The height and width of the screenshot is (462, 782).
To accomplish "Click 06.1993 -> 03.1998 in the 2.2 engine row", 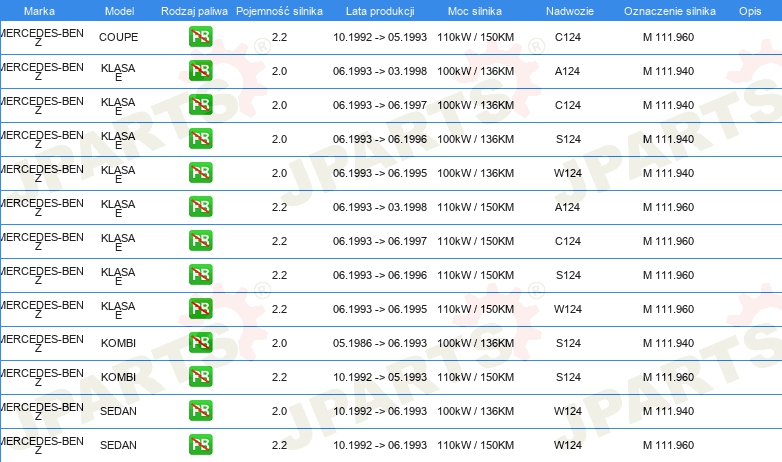I will tap(380, 207).
